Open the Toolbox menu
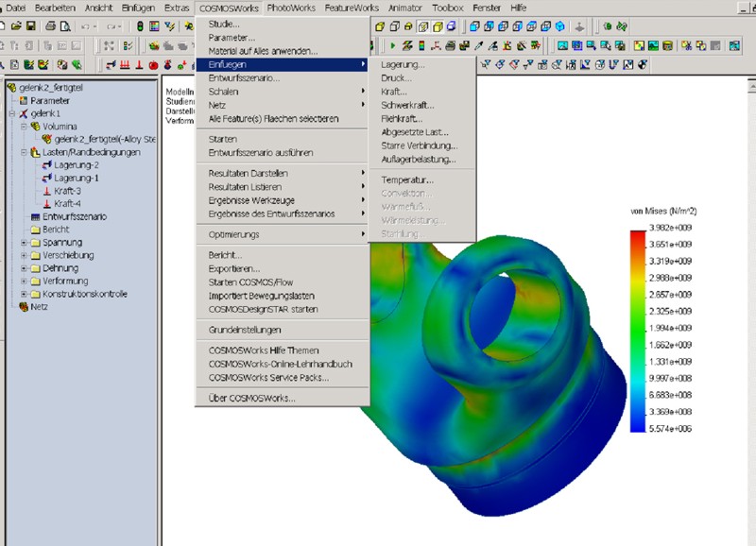The image size is (756, 546). click(x=447, y=8)
